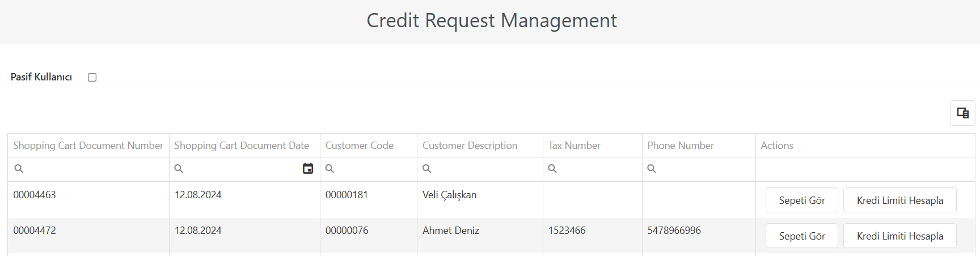Click Kredi Limiti Hesapla for Veli Çalışkan
980x256 pixels.
coord(900,200)
